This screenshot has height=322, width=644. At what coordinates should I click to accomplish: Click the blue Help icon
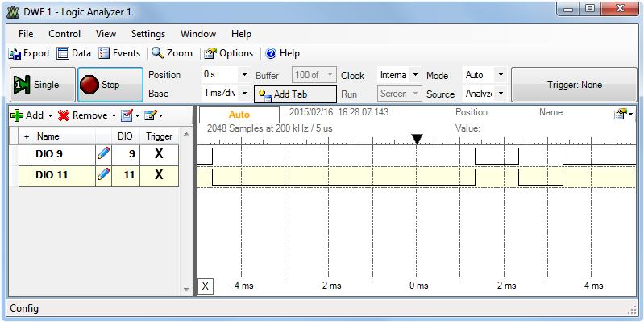pos(271,53)
